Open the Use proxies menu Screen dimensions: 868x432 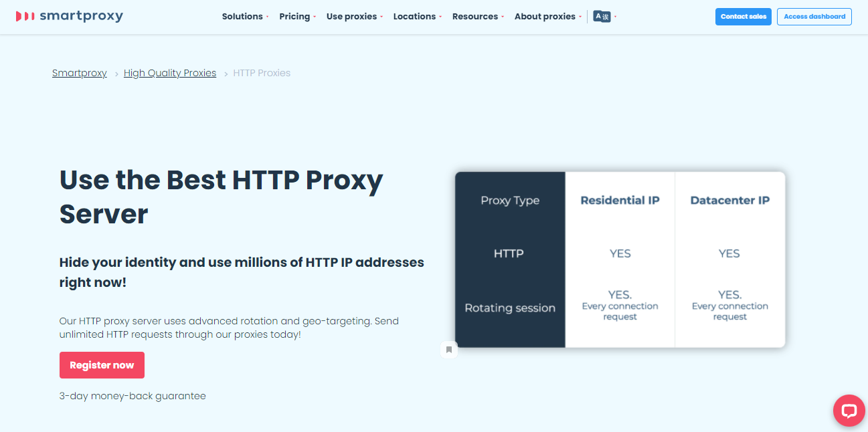tap(355, 17)
